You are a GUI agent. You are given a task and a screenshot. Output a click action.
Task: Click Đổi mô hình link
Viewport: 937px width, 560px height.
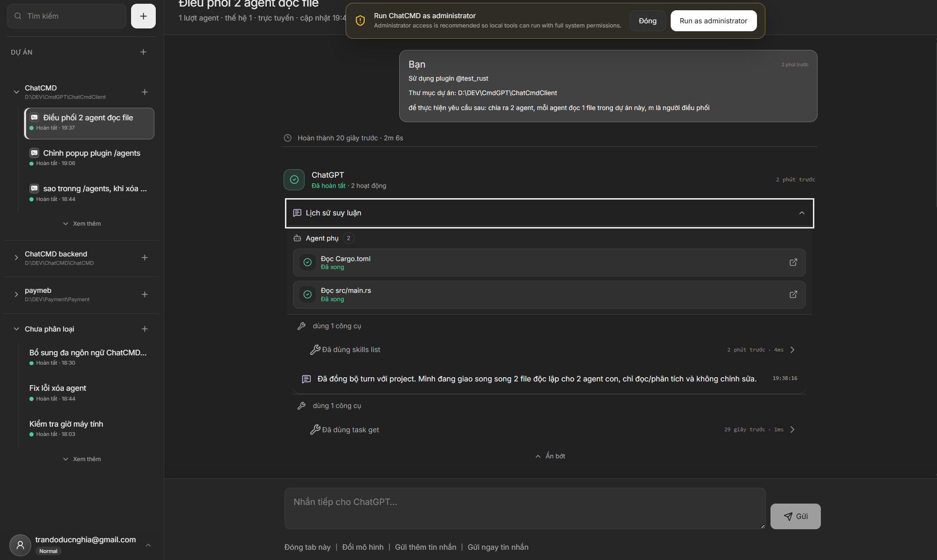(x=362, y=547)
